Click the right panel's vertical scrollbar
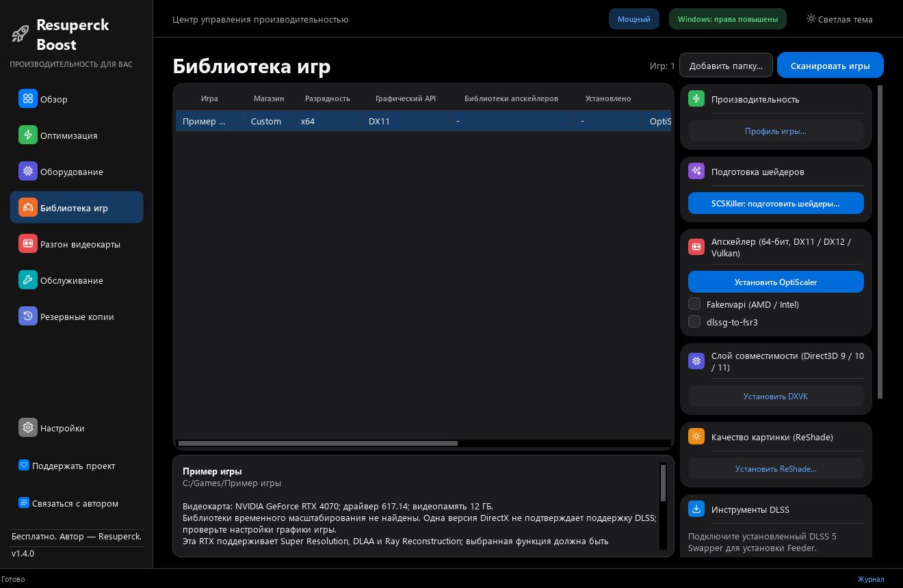 [x=880, y=242]
